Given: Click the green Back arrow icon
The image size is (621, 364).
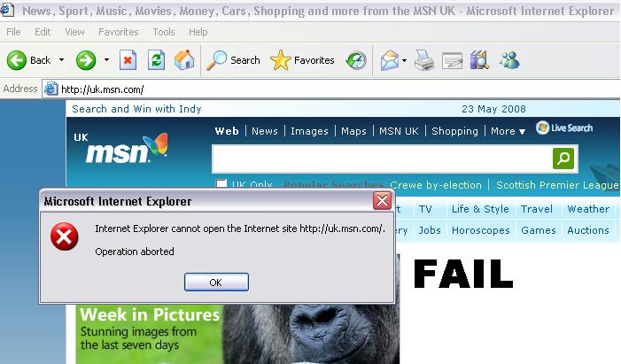Looking at the screenshot, I should pyautogui.click(x=17, y=60).
